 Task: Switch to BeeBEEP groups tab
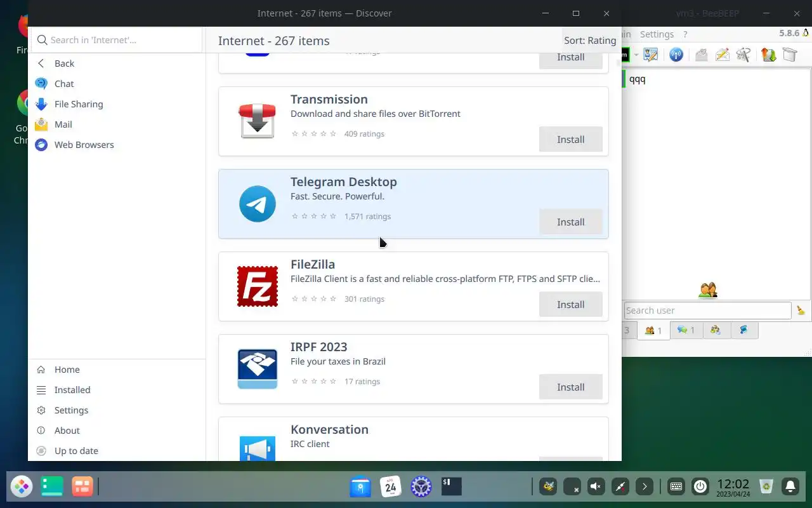(716, 330)
